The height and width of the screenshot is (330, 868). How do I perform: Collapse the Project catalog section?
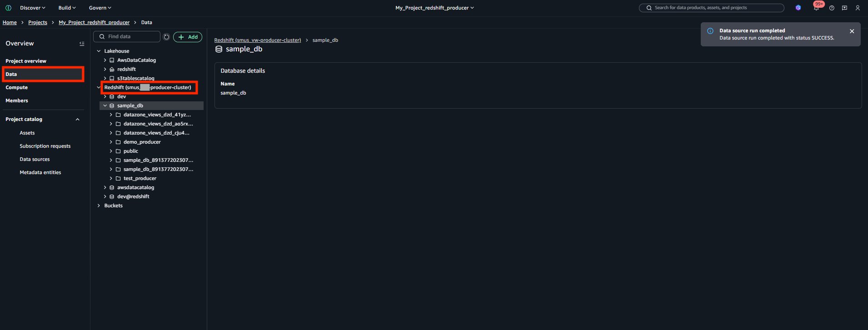pyautogui.click(x=77, y=120)
